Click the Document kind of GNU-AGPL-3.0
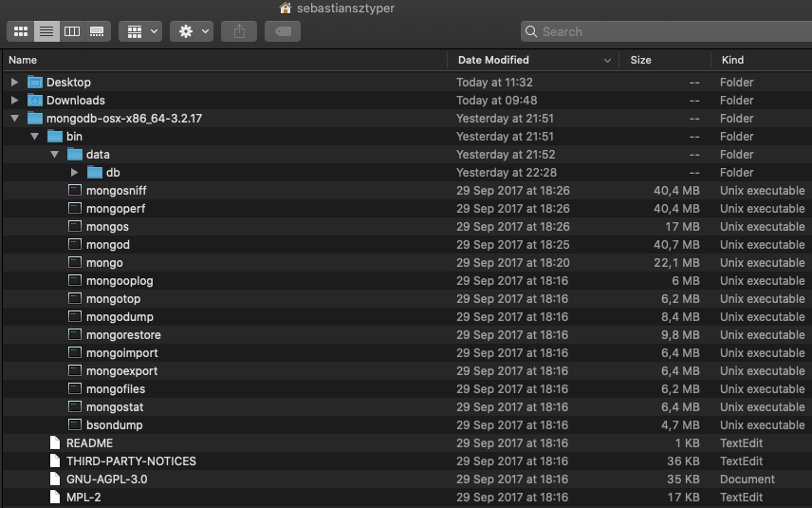This screenshot has width=812, height=508. point(747,480)
